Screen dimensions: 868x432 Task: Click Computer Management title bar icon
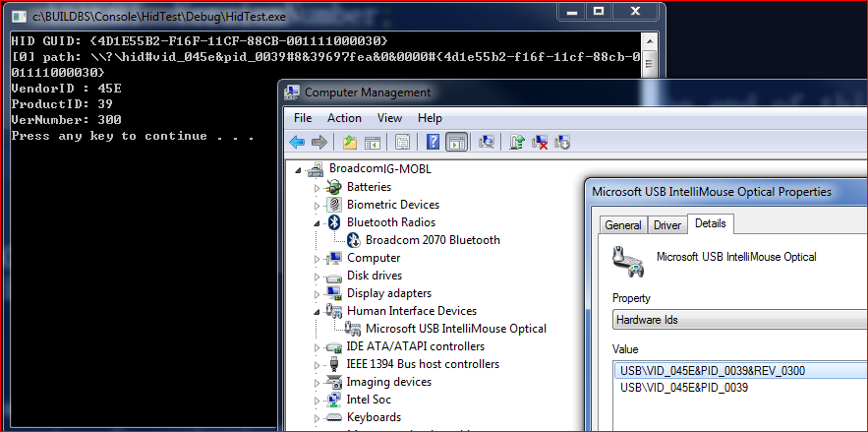click(x=291, y=93)
